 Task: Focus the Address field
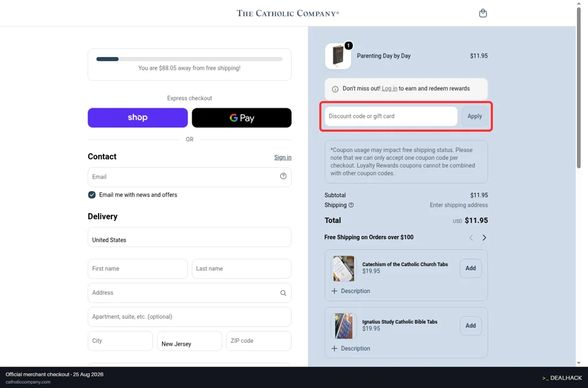pos(189,293)
